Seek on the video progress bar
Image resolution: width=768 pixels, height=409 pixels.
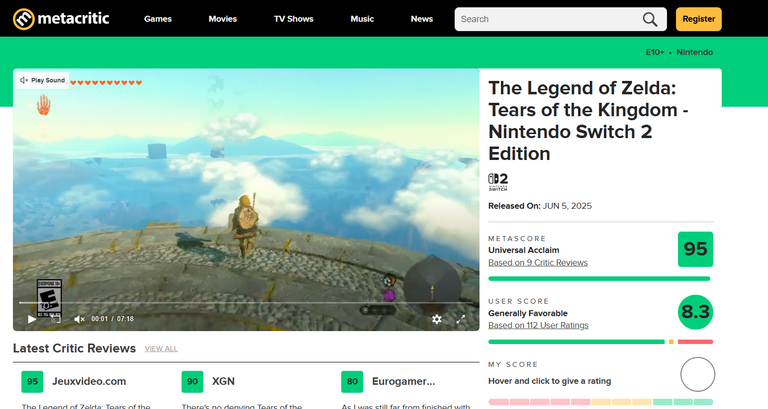coord(246,303)
